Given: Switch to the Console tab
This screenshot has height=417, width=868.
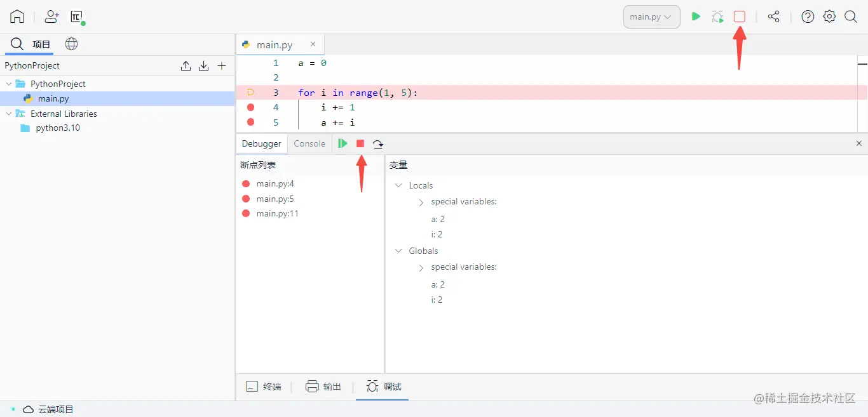Looking at the screenshot, I should coord(309,143).
